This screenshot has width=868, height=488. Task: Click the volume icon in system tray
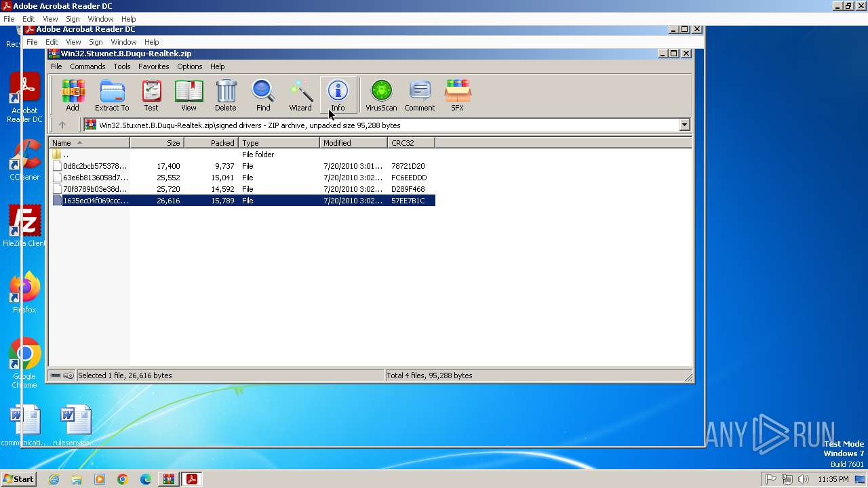pos(804,479)
